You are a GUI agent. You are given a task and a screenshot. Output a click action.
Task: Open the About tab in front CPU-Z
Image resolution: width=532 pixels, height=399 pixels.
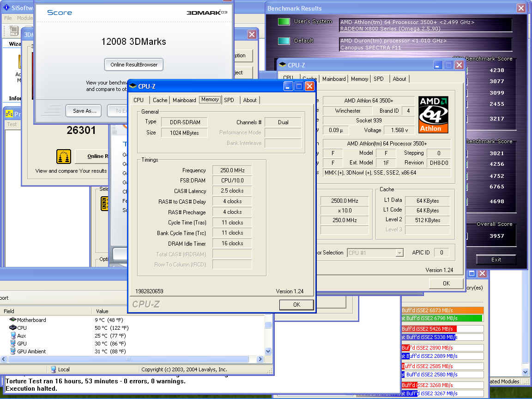(x=250, y=100)
